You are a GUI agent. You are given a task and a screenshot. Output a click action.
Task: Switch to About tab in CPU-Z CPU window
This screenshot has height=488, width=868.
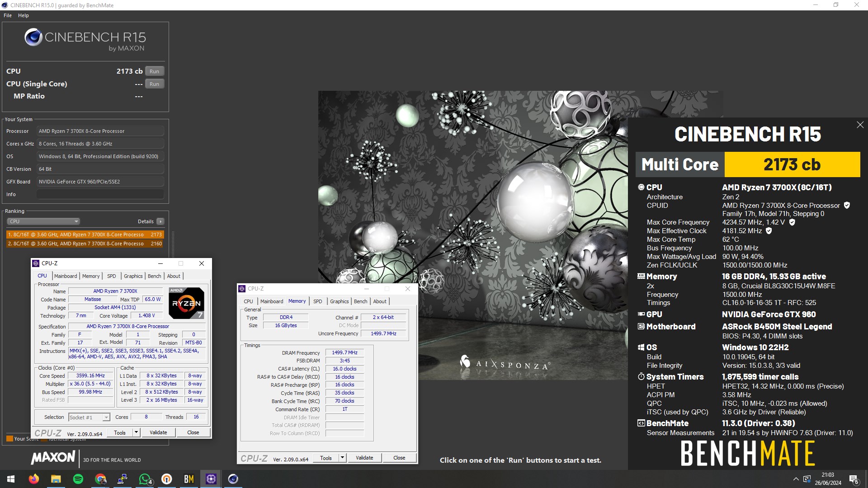point(174,276)
